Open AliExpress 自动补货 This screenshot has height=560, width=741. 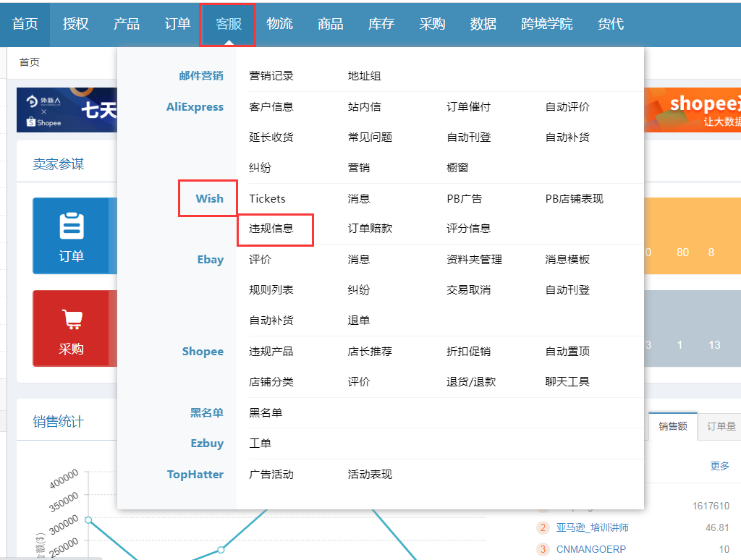(567, 137)
